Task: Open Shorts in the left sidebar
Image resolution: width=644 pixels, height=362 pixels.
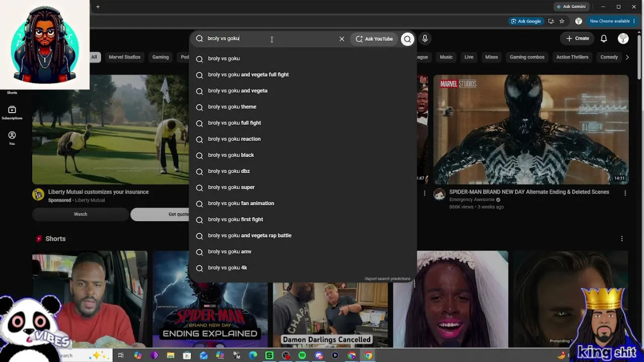Action: pyautogui.click(x=12, y=93)
